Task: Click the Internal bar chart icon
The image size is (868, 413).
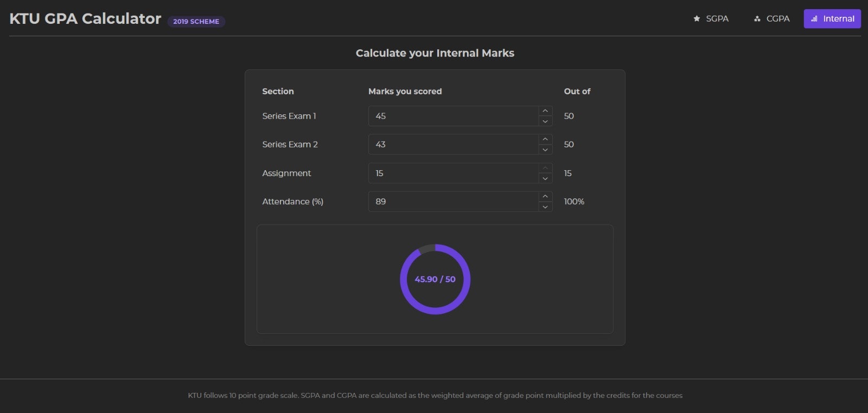Action: pyautogui.click(x=814, y=18)
